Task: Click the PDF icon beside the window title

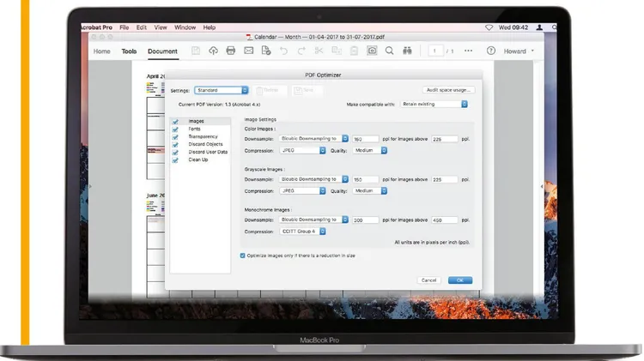Action: [249, 37]
